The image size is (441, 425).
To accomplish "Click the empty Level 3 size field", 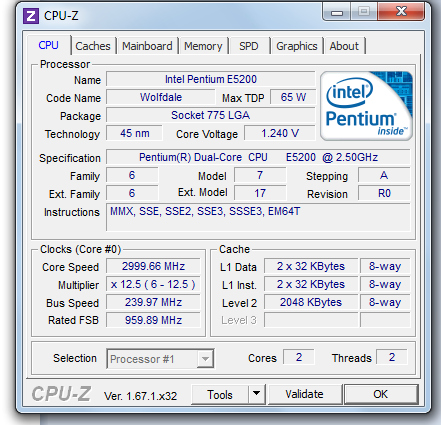I will click(311, 320).
